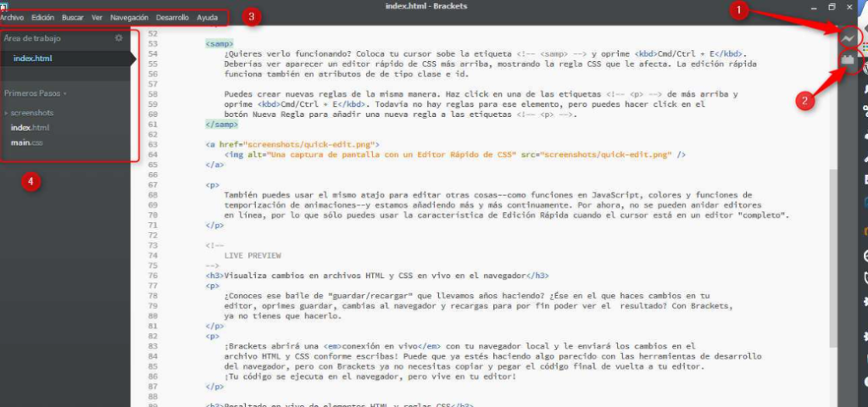Click the editor's vertical scrollbar thumb
Viewport: 868px width, 407px height.
tap(833, 258)
